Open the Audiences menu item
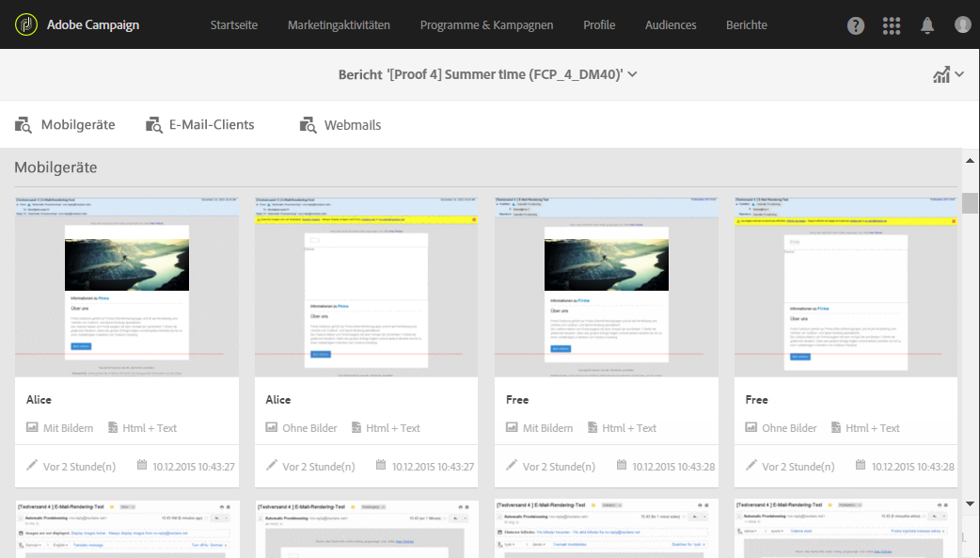This screenshot has width=980, height=558. pyautogui.click(x=671, y=25)
